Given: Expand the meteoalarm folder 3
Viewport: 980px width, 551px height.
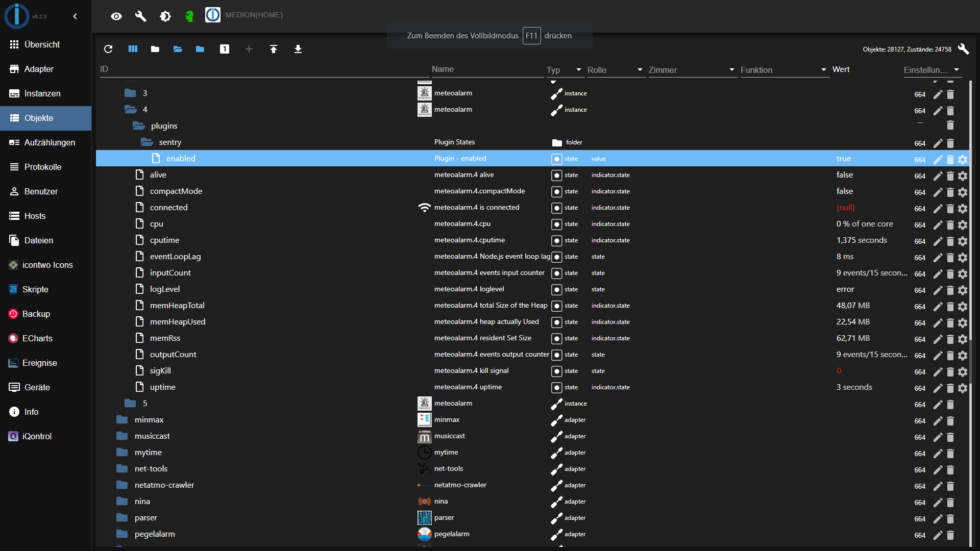Looking at the screenshot, I should (x=130, y=93).
